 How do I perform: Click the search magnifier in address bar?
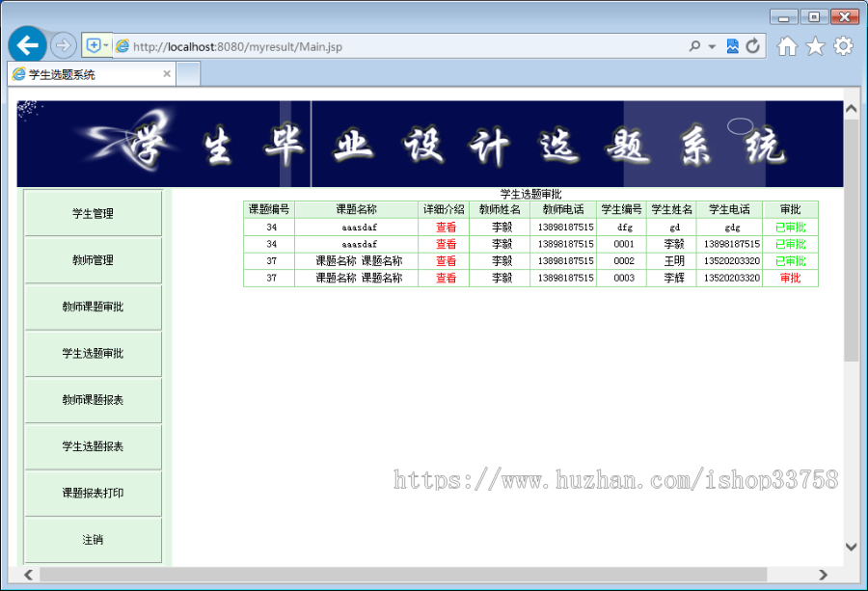click(x=694, y=46)
